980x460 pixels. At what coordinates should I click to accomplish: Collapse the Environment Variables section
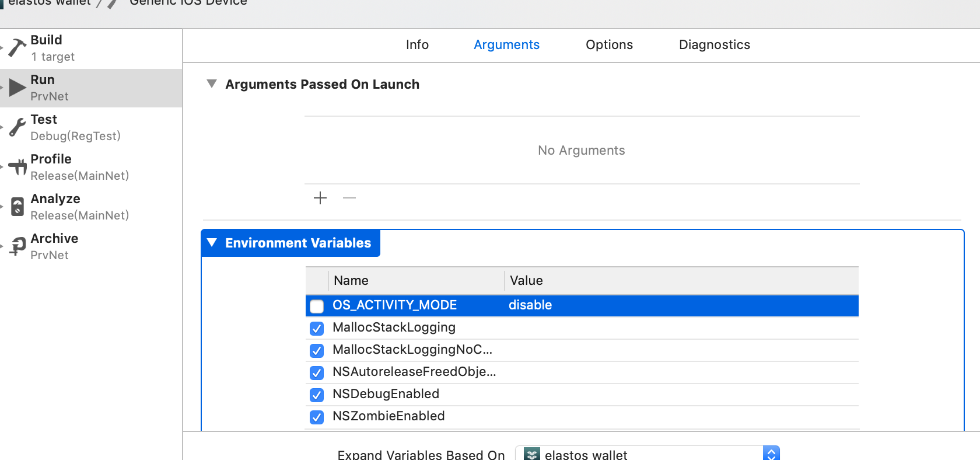212,243
